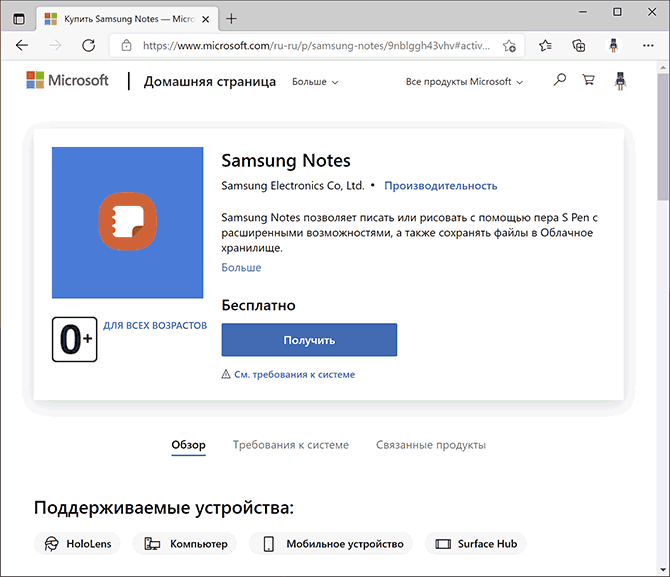Click the tab actions menu icon
The height and width of the screenshot is (577, 670).
click(x=19, y=19)
